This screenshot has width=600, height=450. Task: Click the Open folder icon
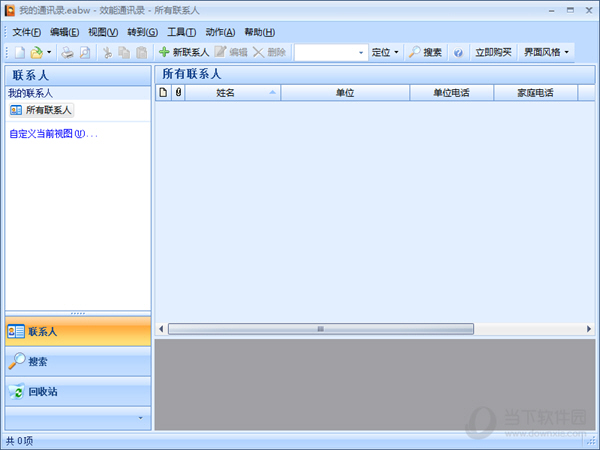[36, 52]
